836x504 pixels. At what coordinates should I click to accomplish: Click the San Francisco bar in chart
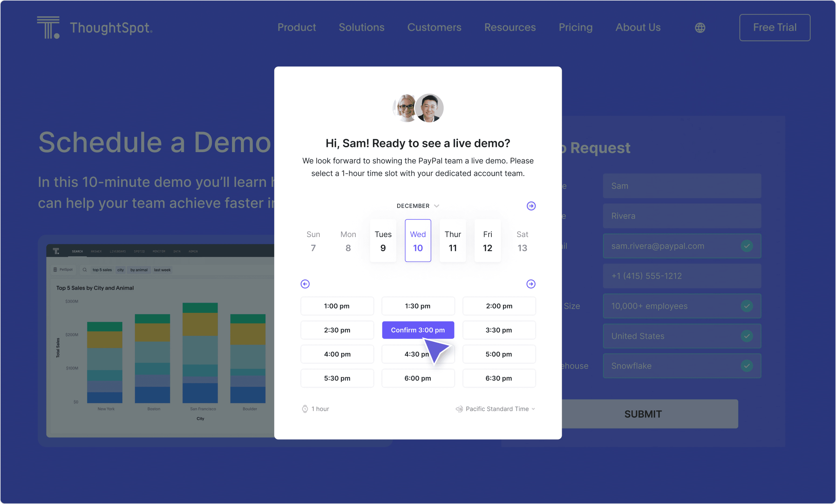click(x=200, y=353)
